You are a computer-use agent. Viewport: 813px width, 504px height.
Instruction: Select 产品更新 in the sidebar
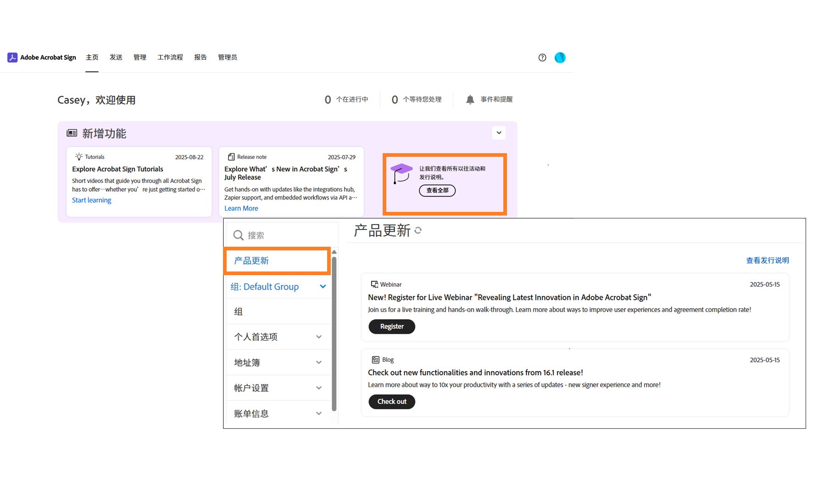277,261
